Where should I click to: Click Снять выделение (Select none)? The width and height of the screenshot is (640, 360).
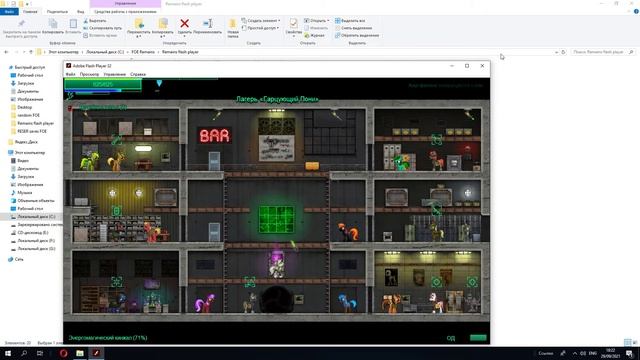(353, 28)
